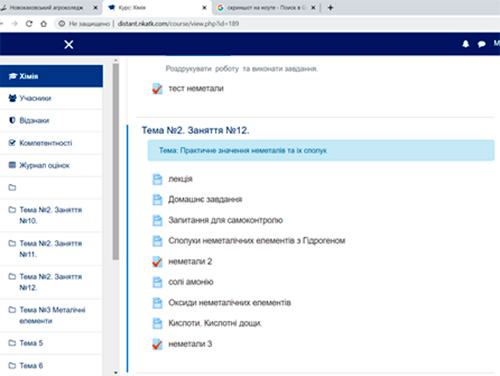
Task: Open a new browser tab
Action: tap(330, 8)
